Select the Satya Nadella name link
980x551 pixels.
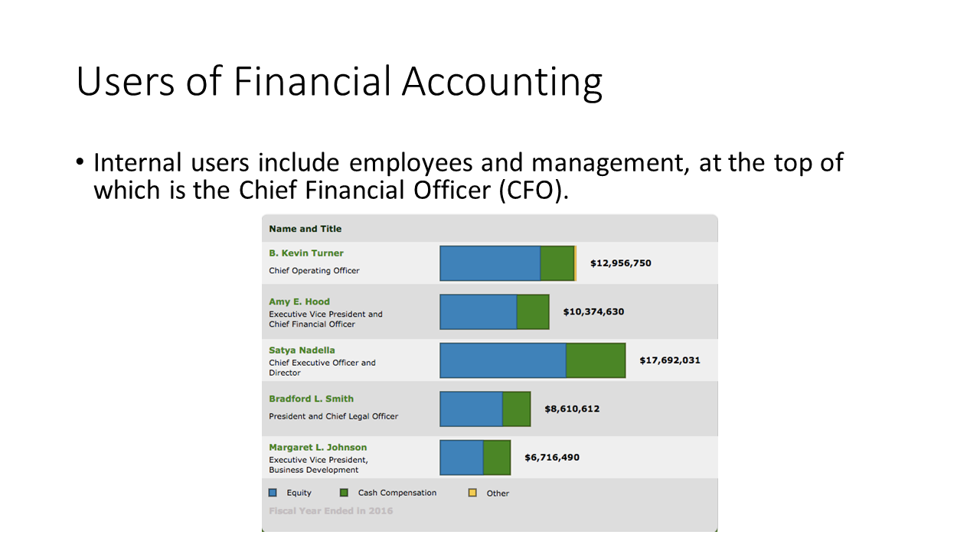point(302,350)
